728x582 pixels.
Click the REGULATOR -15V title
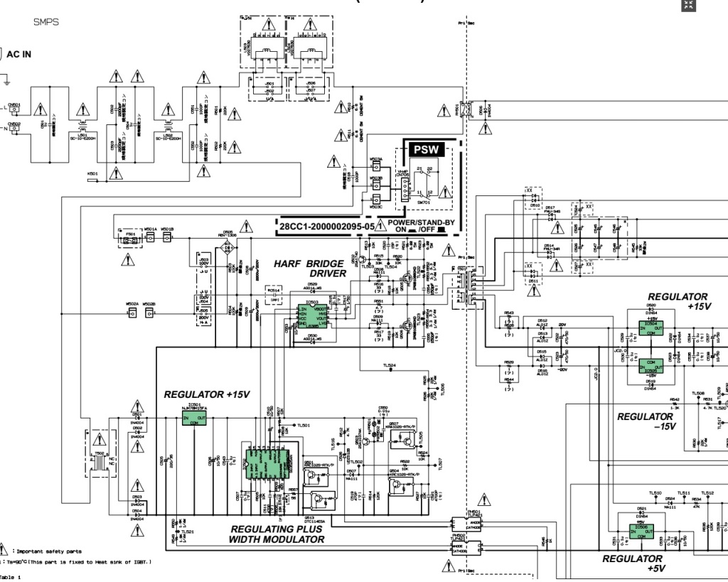pos(646,421)
